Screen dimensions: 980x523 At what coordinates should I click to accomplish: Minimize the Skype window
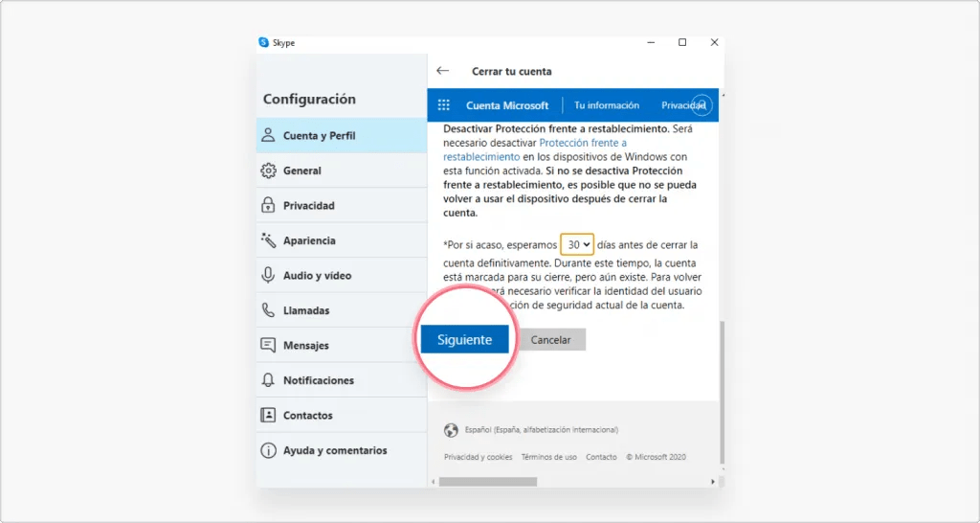tap(651, 42)
